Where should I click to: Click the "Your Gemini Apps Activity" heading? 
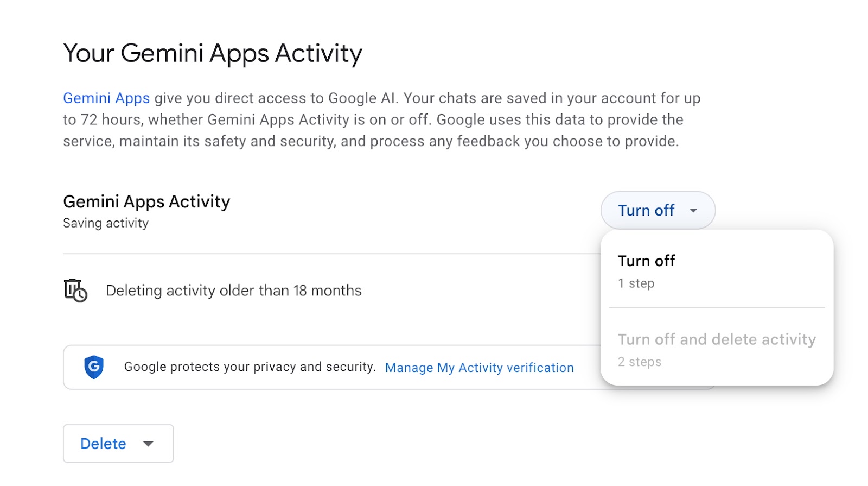[x=213, y=54]
